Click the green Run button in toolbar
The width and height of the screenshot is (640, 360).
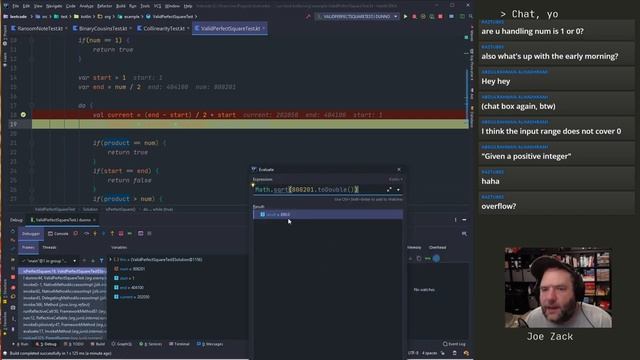pyautogui.click(x=405, y=16)
